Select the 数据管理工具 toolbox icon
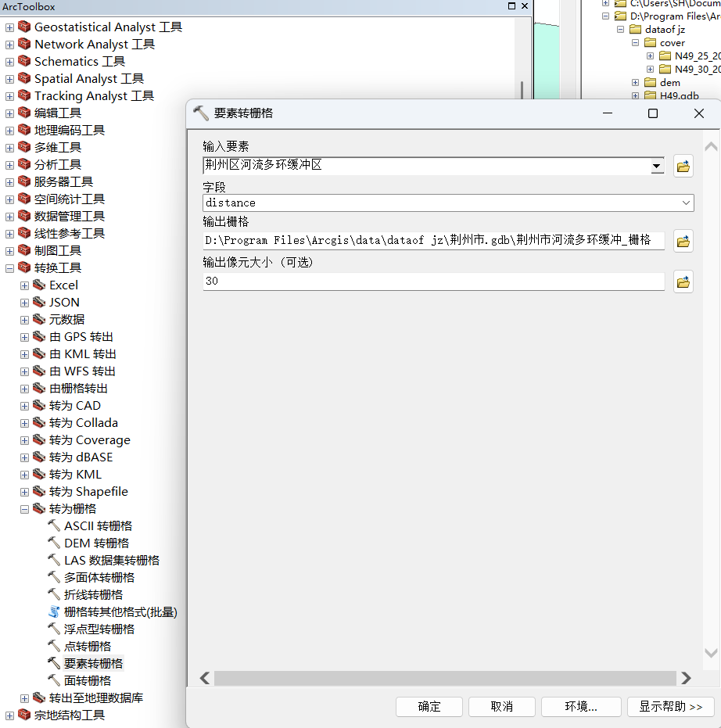 click(24, 216)
